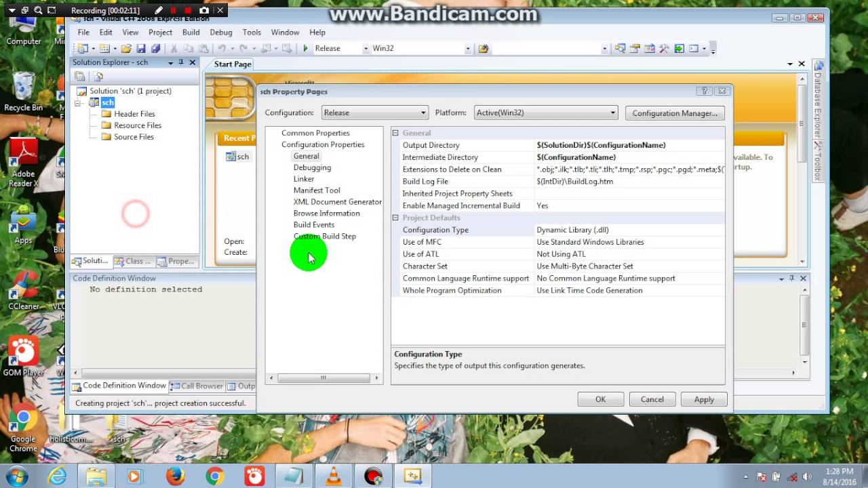Click the Paste toolbar icon

click(203, 48)
